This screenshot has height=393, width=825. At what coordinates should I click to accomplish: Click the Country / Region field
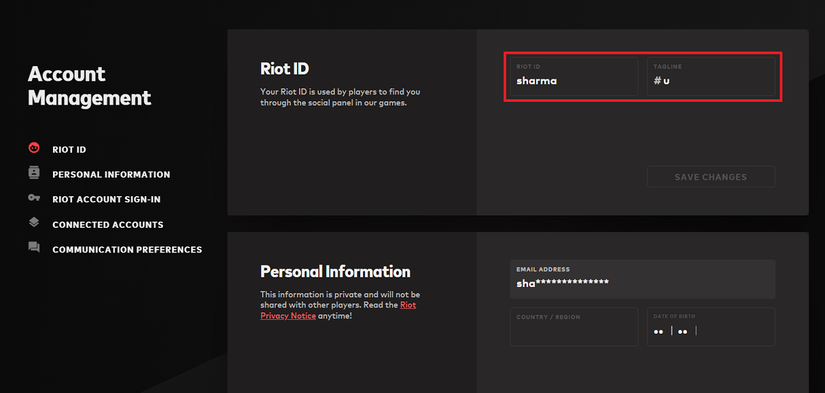tap(574, 327)
